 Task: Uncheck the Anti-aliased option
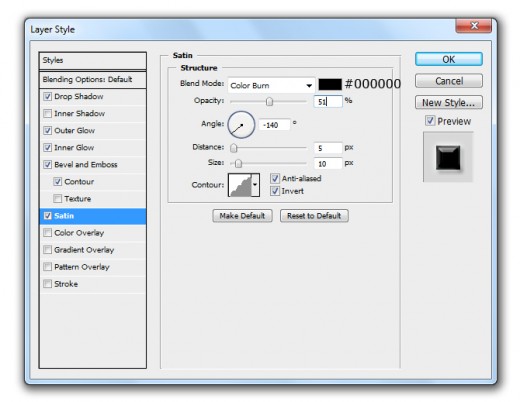pyautogui.click(x=275, y=179)
